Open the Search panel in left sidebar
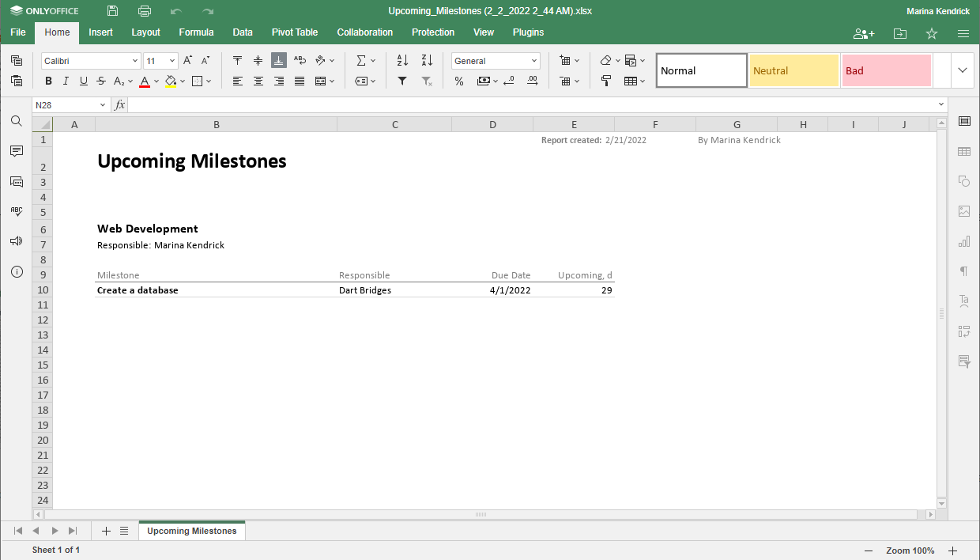 16,121
